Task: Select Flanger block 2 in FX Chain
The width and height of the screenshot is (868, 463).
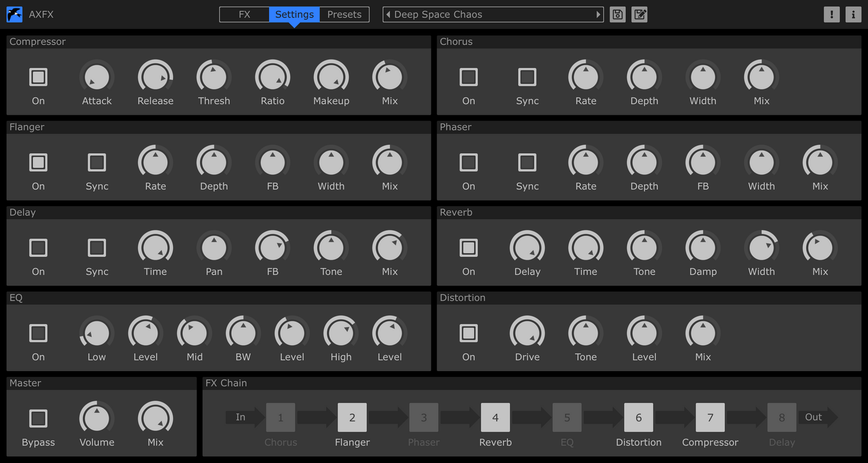Action: (x=352, y=417)
